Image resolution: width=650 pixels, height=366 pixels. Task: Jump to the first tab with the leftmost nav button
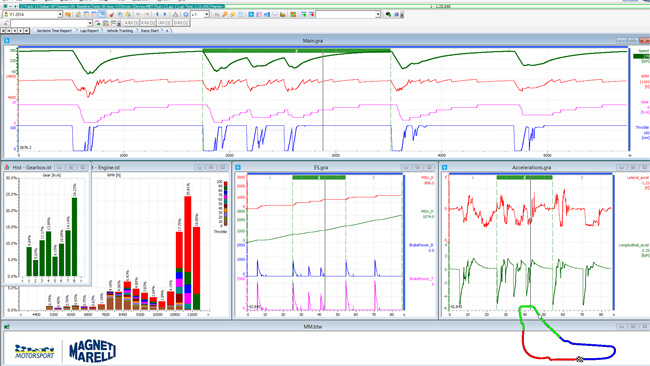point(3,31)
